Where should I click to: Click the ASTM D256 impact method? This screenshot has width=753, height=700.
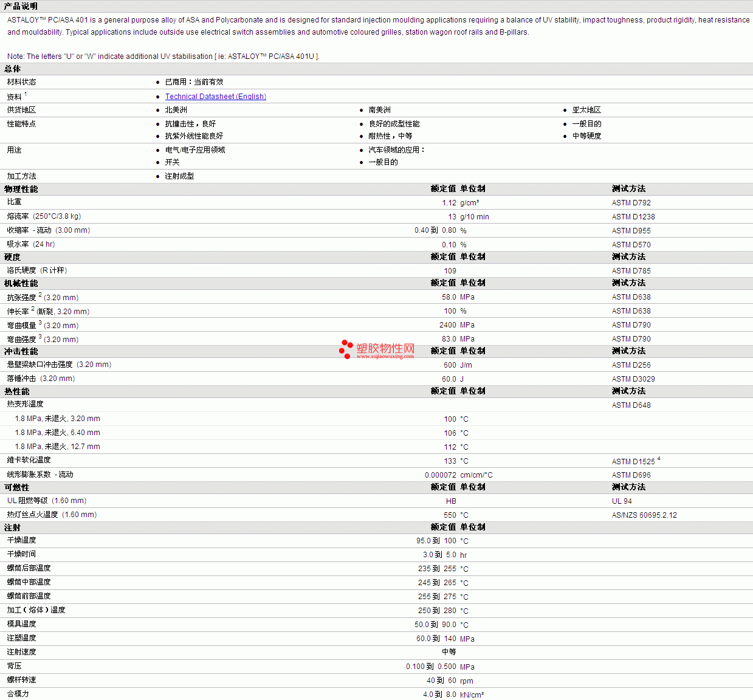(631, 365)
